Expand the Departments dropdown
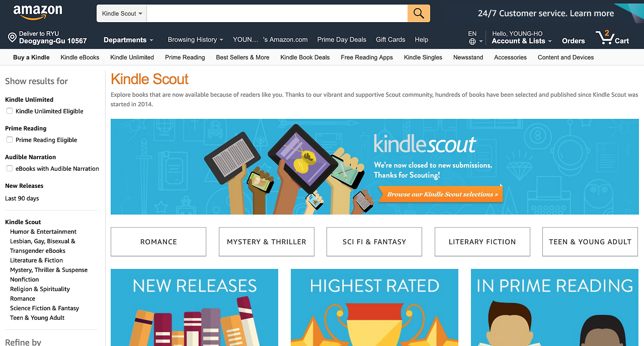644x346 pixels. 128,40
